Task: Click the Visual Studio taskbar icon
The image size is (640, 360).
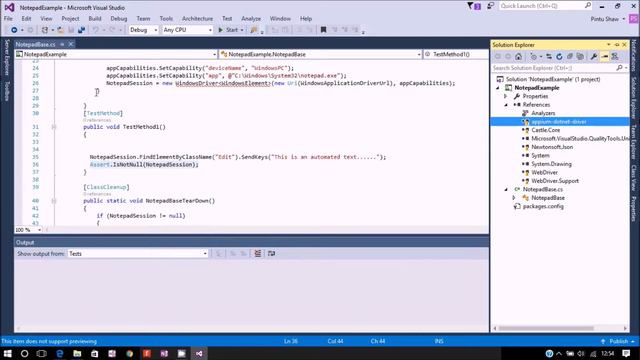Action: tap(199, 353)
